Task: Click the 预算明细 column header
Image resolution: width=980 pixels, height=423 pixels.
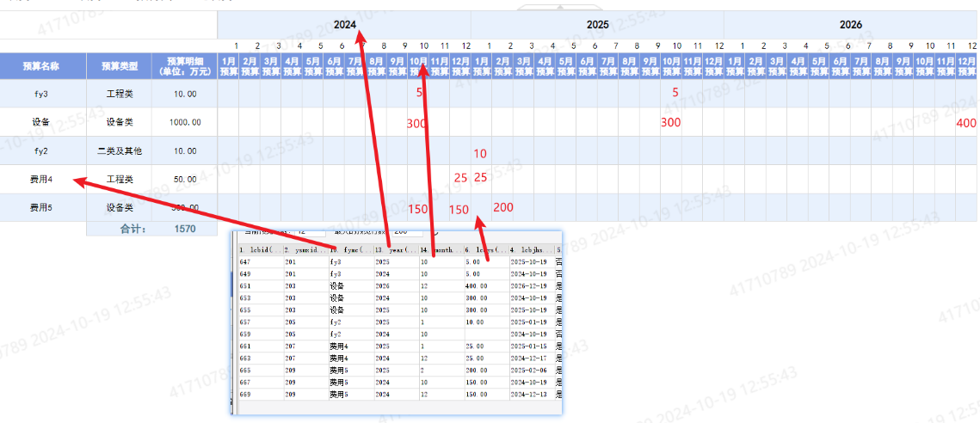Action: click(x=184, y=65)
